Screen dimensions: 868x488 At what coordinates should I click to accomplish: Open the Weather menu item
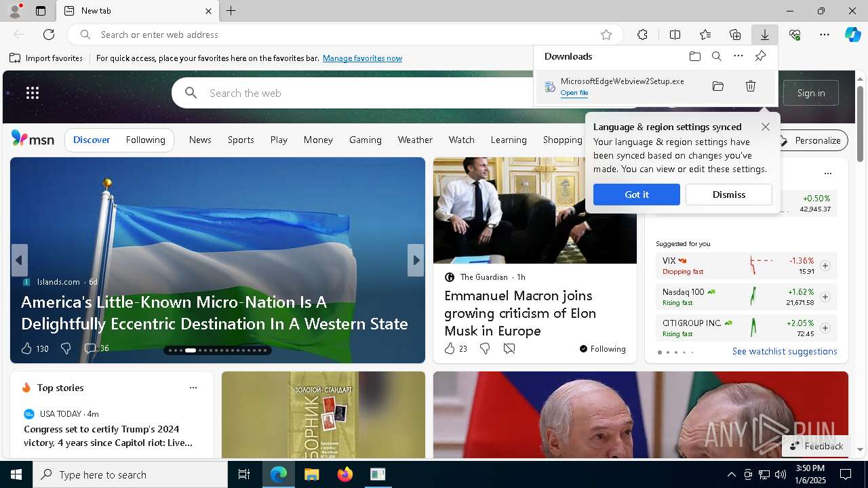point(415,140)
